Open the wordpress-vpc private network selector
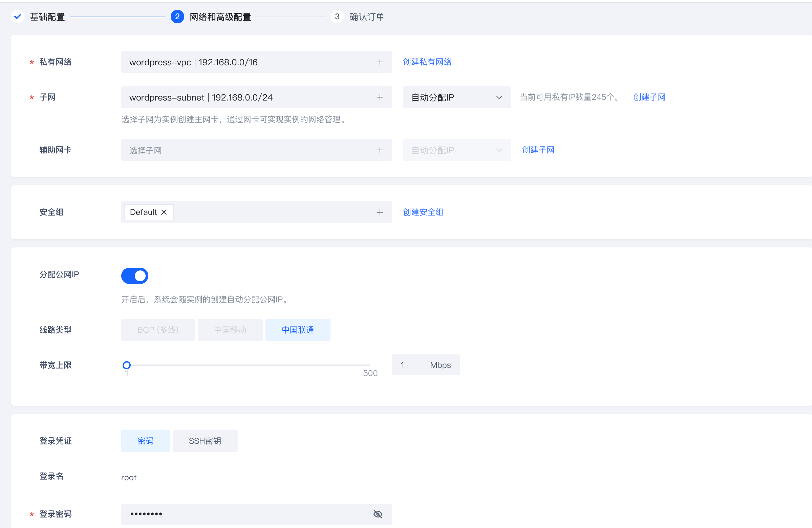 (256, 62)
